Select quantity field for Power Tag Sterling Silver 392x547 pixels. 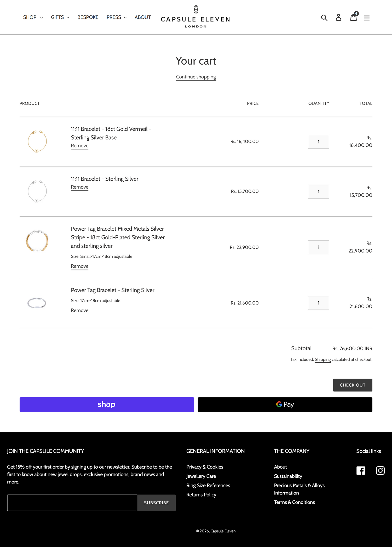319,303
